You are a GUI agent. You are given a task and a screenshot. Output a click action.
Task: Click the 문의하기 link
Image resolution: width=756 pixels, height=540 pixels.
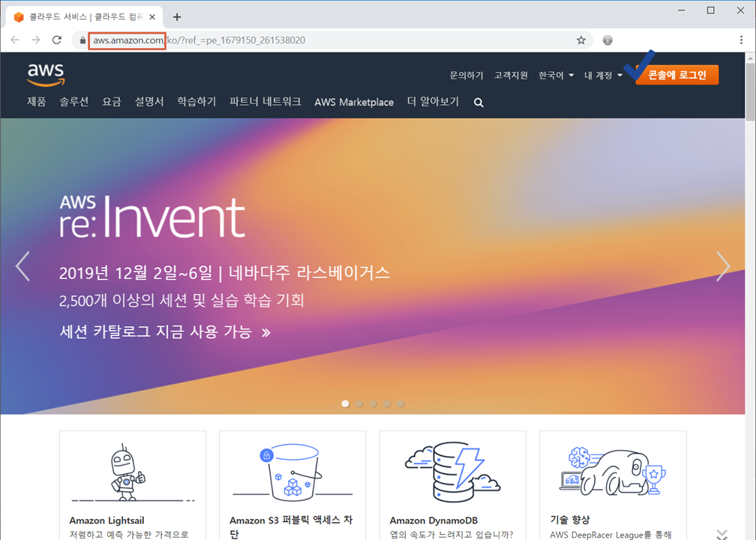tap(466, 75)
